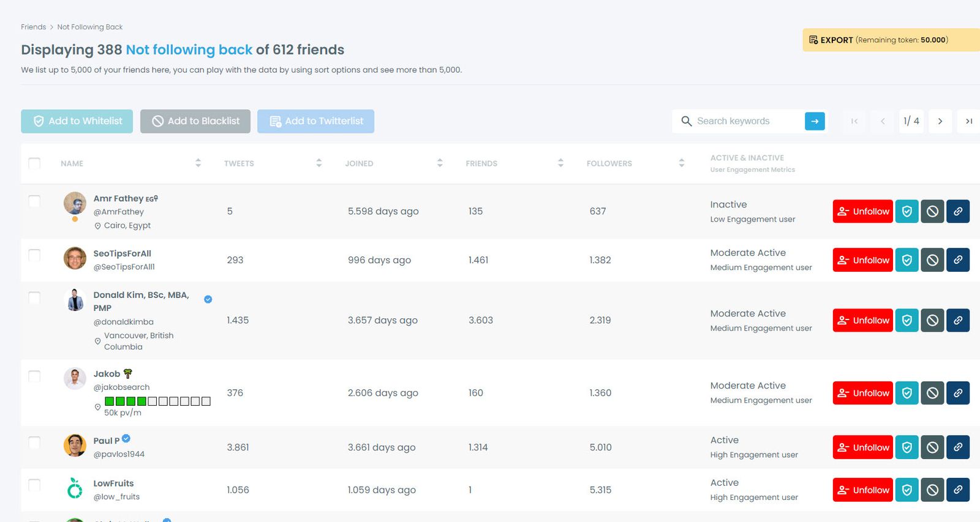Sort by the Followers column arrows
The height and width of the screenshot is (522, 980).
[x=681, y=163]
